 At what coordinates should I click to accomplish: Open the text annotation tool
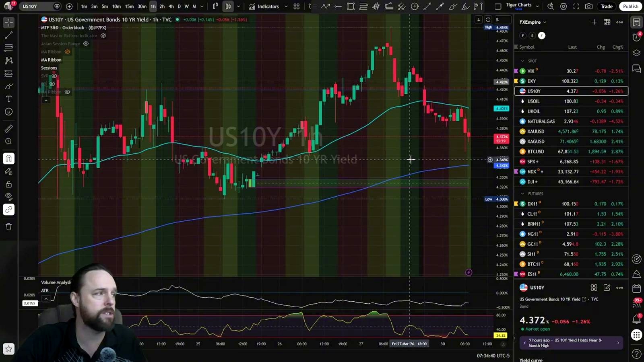pos(8,99)
